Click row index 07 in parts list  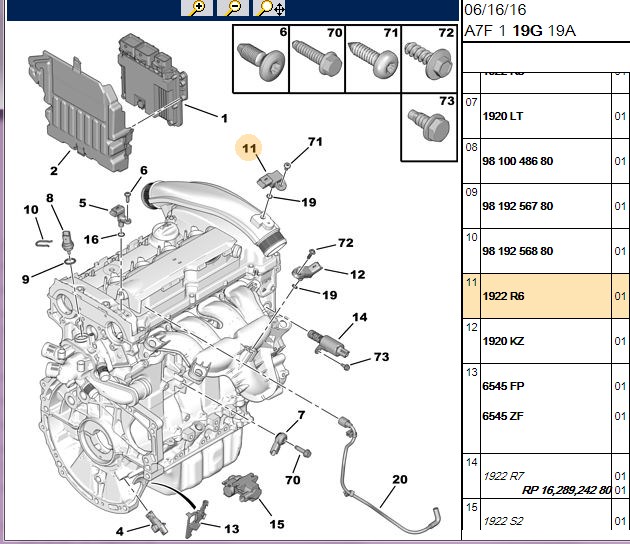tap(471, 102)
